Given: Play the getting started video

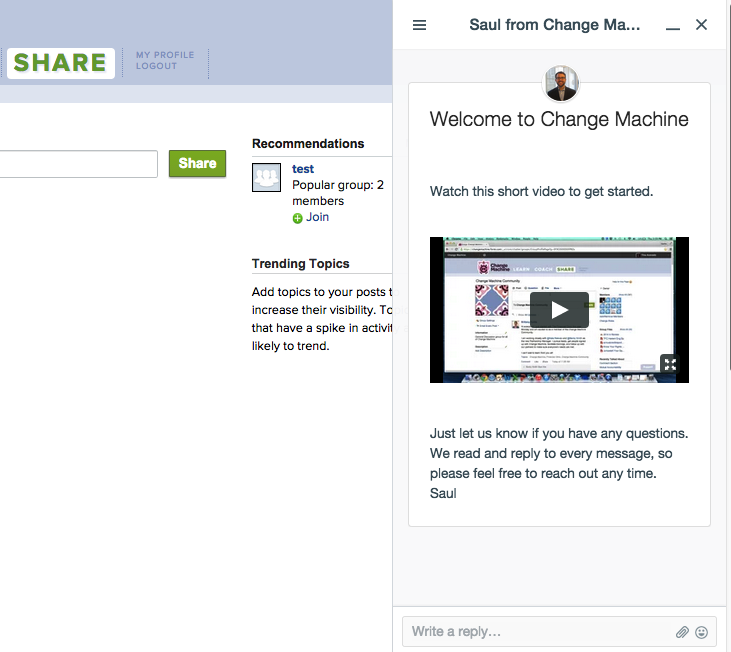Looking at the screenshot, I should pos(559,310).
